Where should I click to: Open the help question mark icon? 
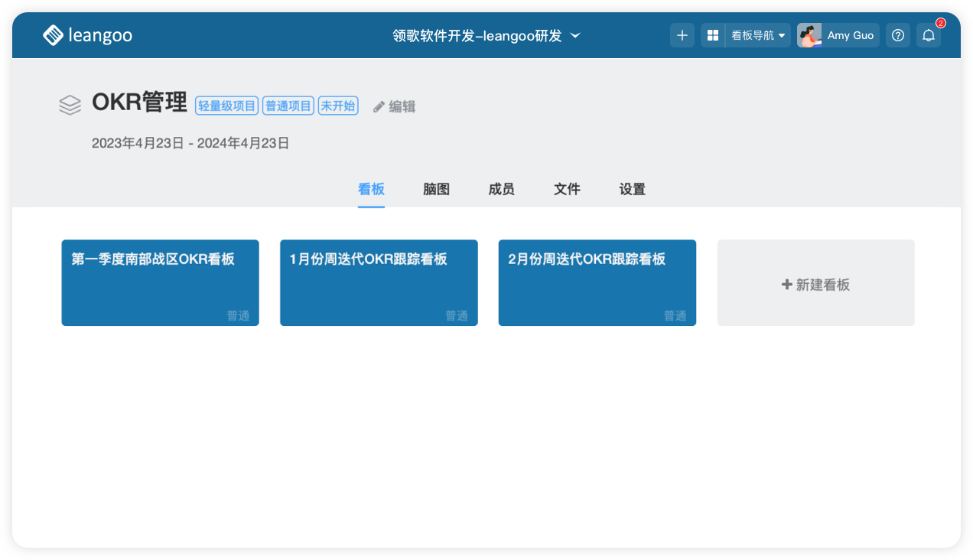[898, 35]
